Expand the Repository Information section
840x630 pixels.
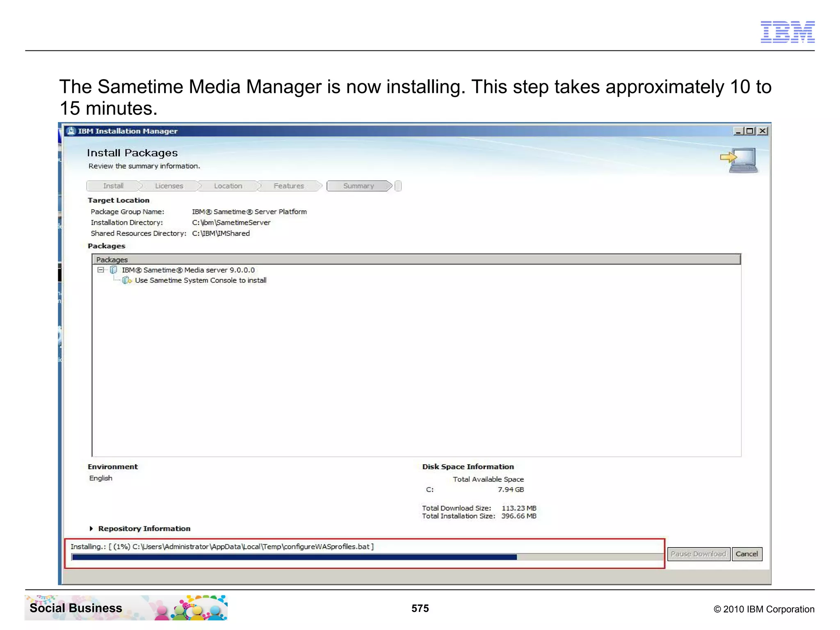tap(91, 528)
